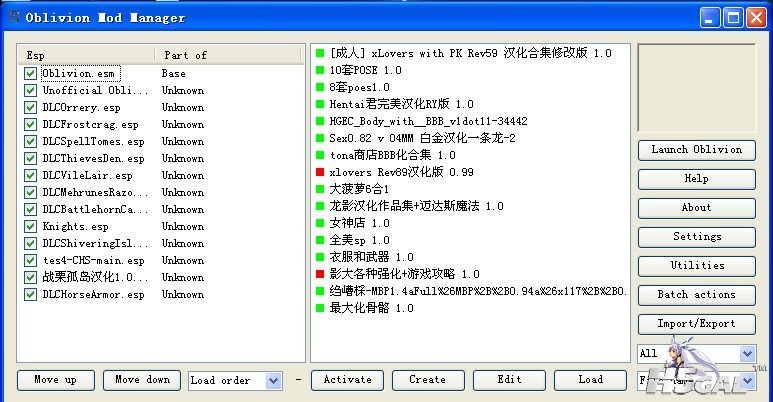Click the green icon beside 女神店 1.0
Image resolution: width=773 pixels, height=402 pixels.
click(x=321, y=223)
